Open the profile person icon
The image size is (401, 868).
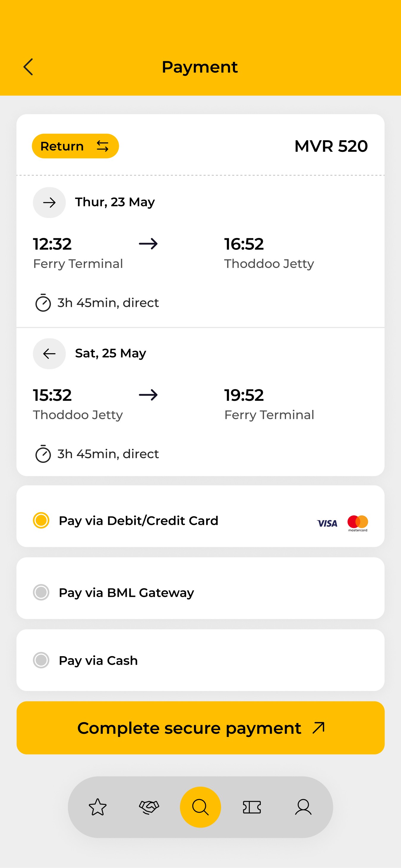tap(303, 807)
